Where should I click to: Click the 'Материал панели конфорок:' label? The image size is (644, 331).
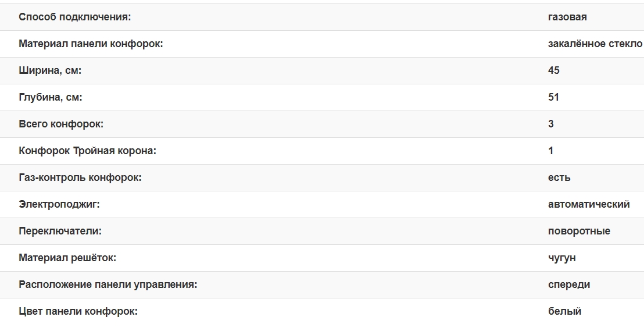coord(91,44)
